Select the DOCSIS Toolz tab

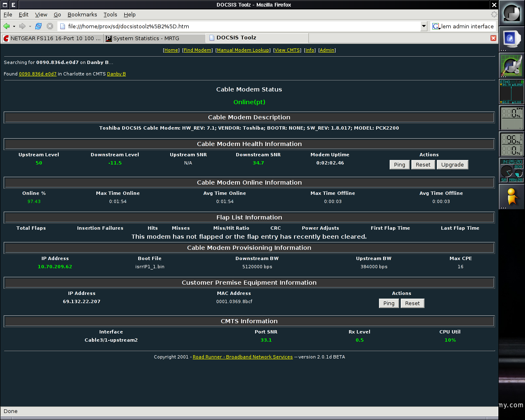(x=257, y=38)
